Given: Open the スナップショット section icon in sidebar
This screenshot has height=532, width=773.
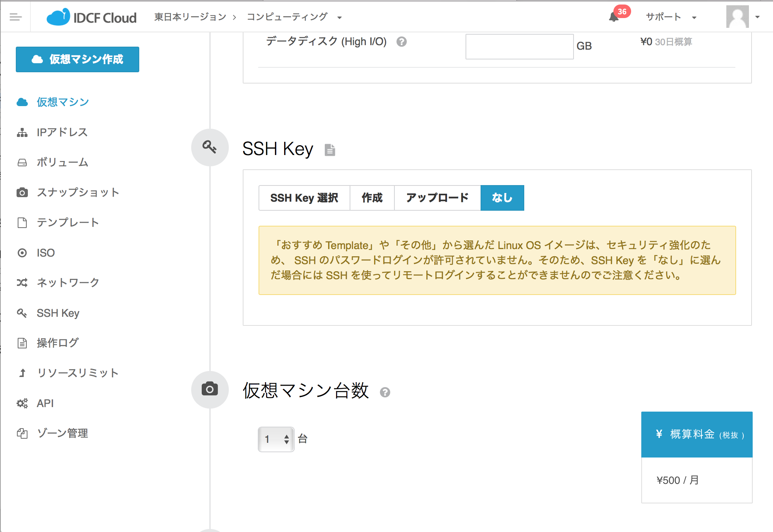Looking at the screenshot, I should pyautogui.click(x=22, y=192).
